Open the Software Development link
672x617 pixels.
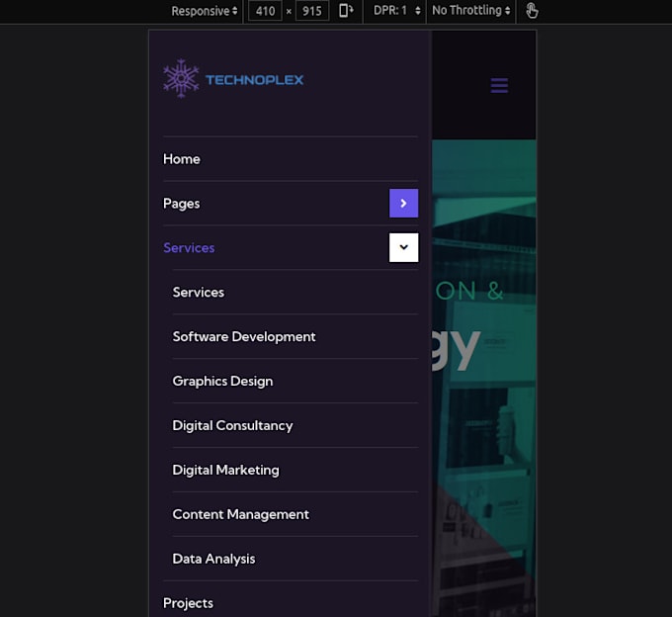(x=244, y=337)
